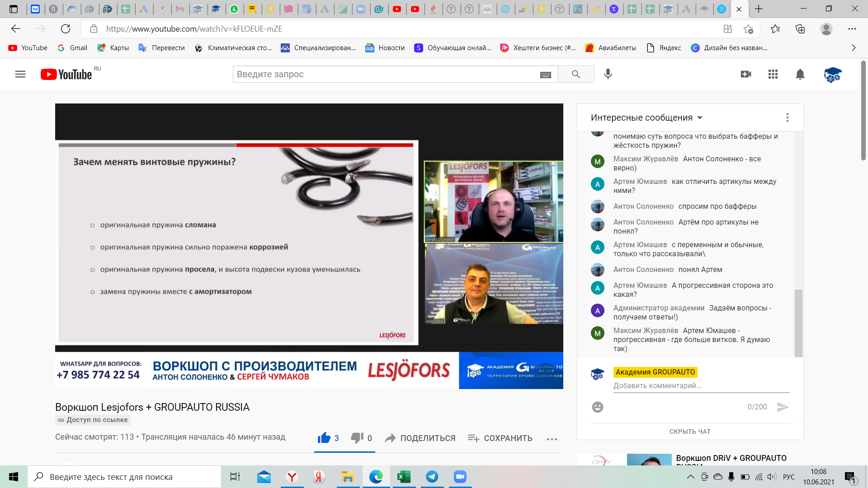Click the Windows taskbar search box
The image size is (868, 488).
124,477
